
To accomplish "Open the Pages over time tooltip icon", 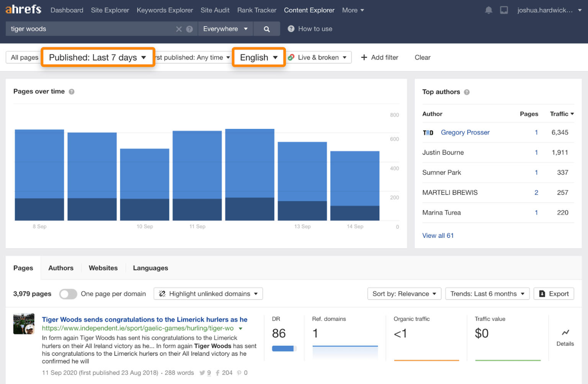I will [72, 92].
